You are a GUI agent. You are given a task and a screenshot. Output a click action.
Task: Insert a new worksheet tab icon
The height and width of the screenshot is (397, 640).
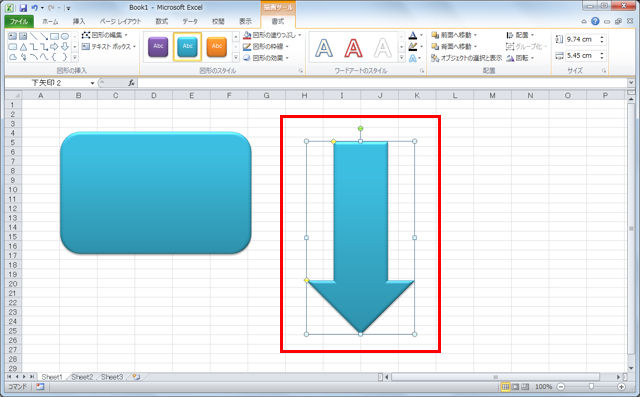tap(136, 377)
